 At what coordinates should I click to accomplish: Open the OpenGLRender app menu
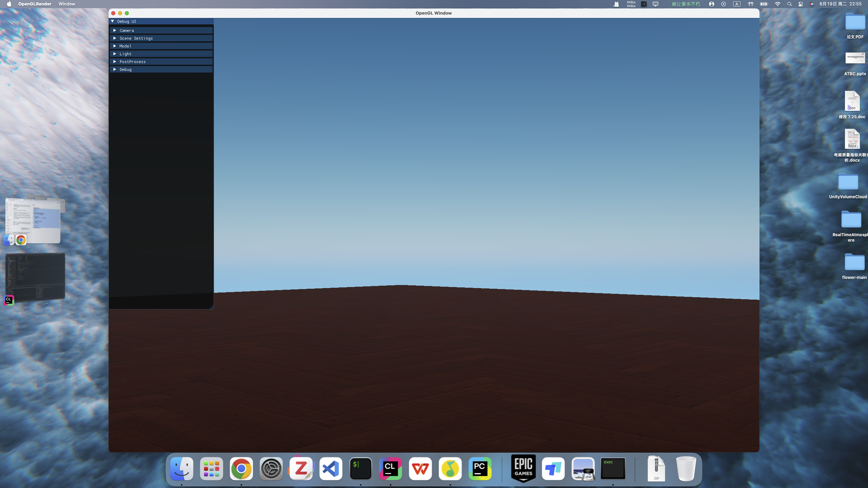click(x=35, y=4)
